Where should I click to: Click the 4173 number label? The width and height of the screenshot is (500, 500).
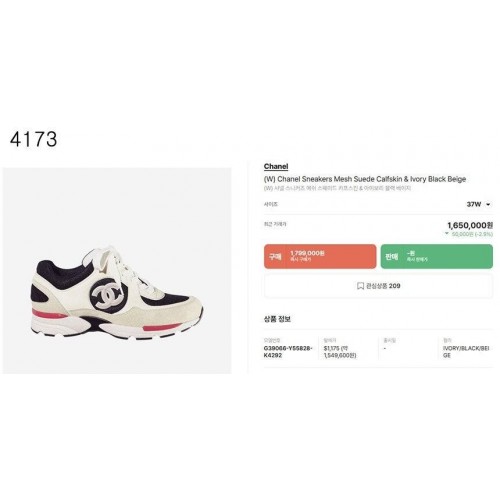pyautogui.click(x=33, y=139)
